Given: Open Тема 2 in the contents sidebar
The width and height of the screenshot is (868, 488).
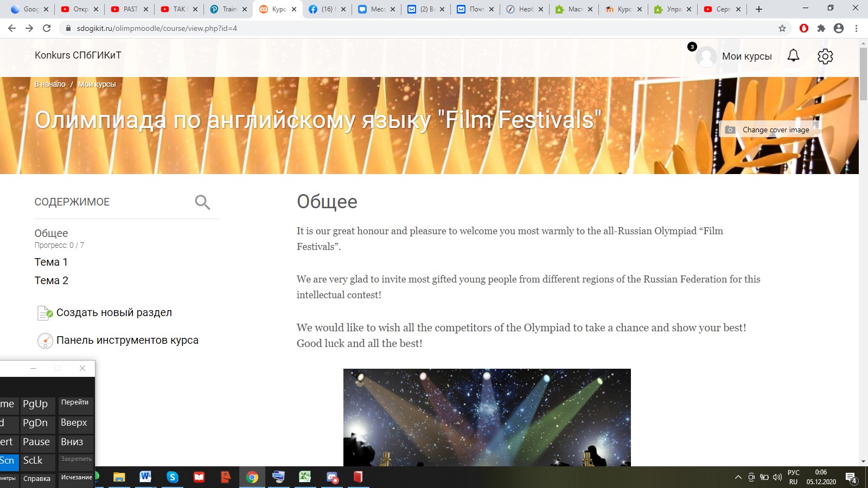Looking at the screenshot, I should (52, 280).
